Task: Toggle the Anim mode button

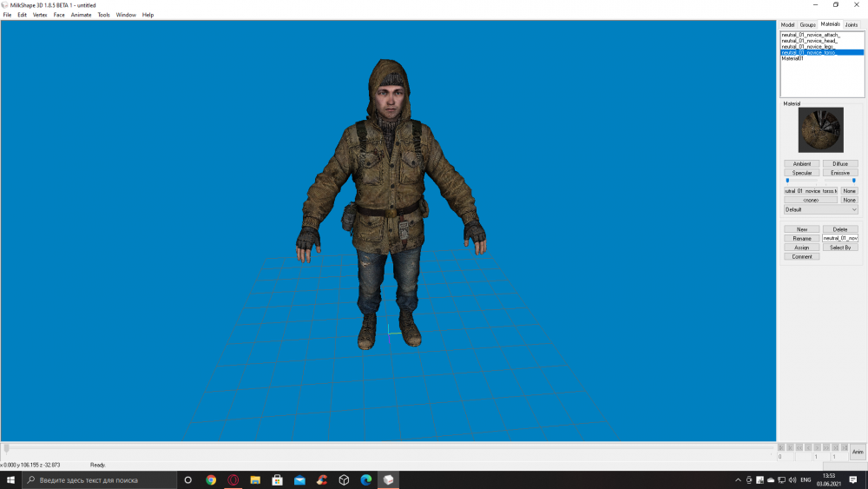Action: click(858, 452)
